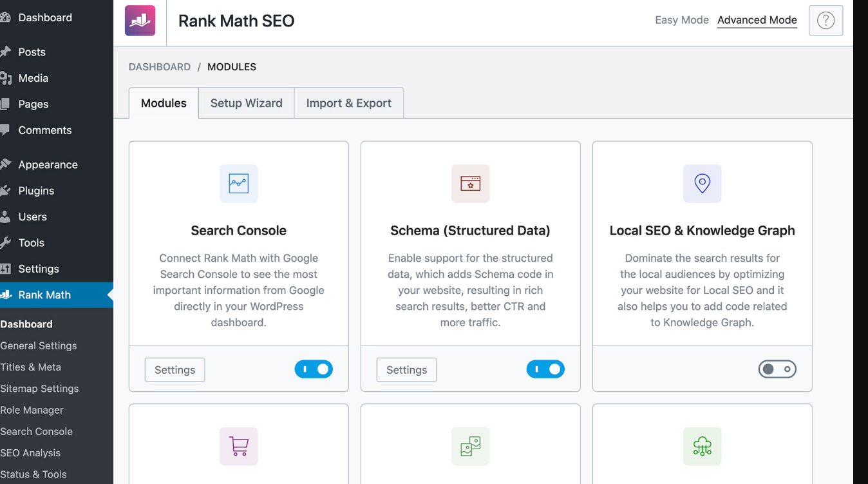The image size is (868, 484).
Task: Click the Dashboard icon in sidebar
Action: coord(5,17)
